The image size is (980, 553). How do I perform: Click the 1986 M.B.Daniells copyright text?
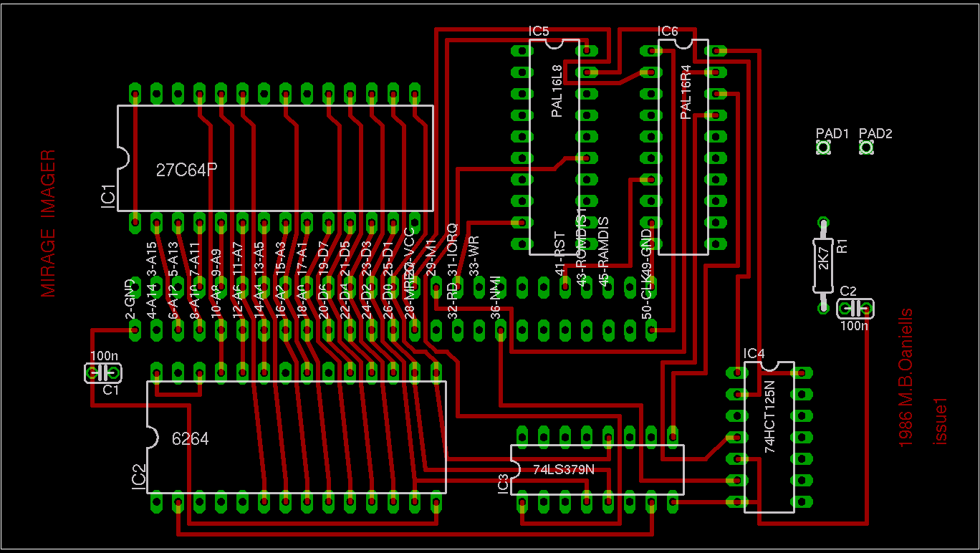[905, 378]
